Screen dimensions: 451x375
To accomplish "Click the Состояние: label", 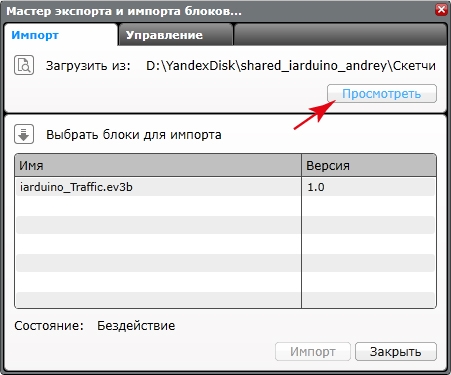I will 49,326.
